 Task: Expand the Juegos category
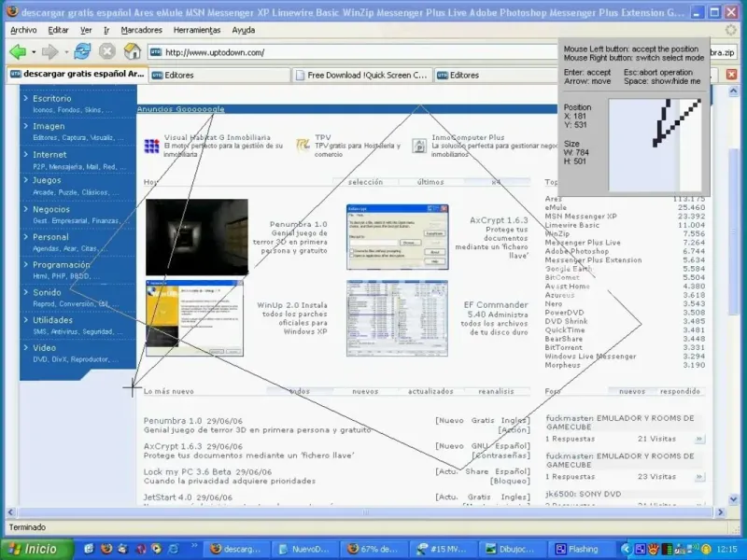coord(47,180)
